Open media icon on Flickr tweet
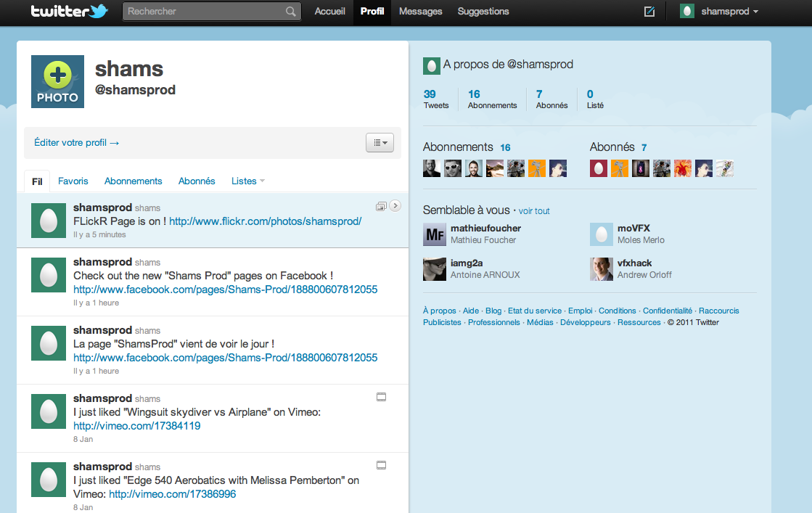This screenshot has height=513, width=812. tap(381, 206)
